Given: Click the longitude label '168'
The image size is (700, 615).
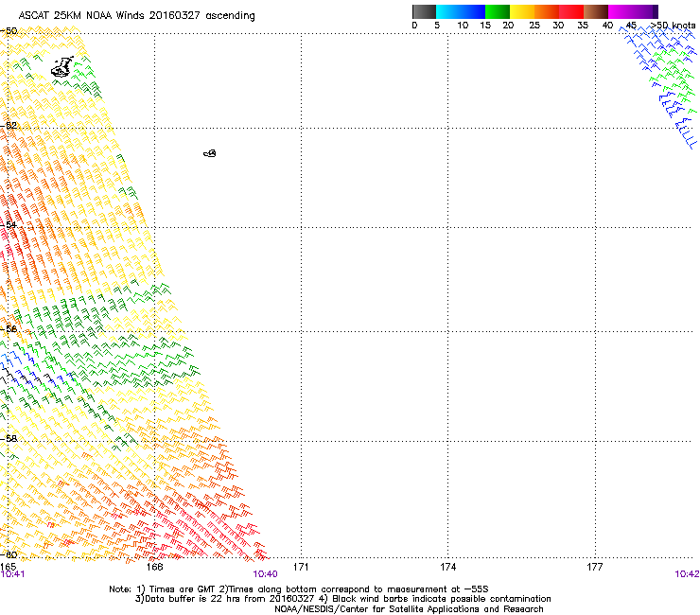Looking at the screenshot, I should [x=154, y=567].
